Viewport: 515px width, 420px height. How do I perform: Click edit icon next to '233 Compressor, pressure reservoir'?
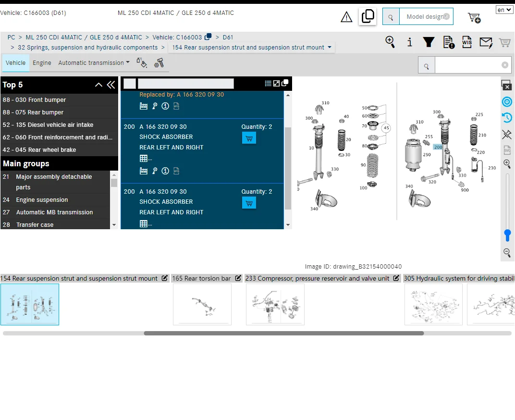[396, 278]
